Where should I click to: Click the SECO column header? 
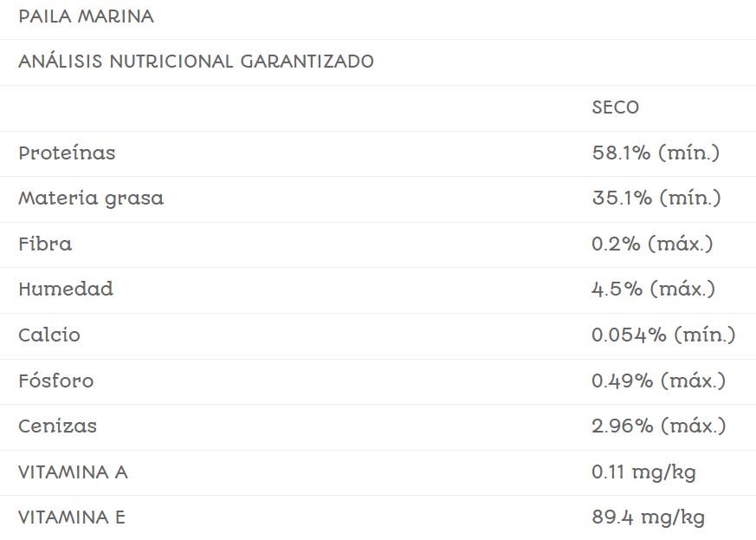tap(615, 107)
